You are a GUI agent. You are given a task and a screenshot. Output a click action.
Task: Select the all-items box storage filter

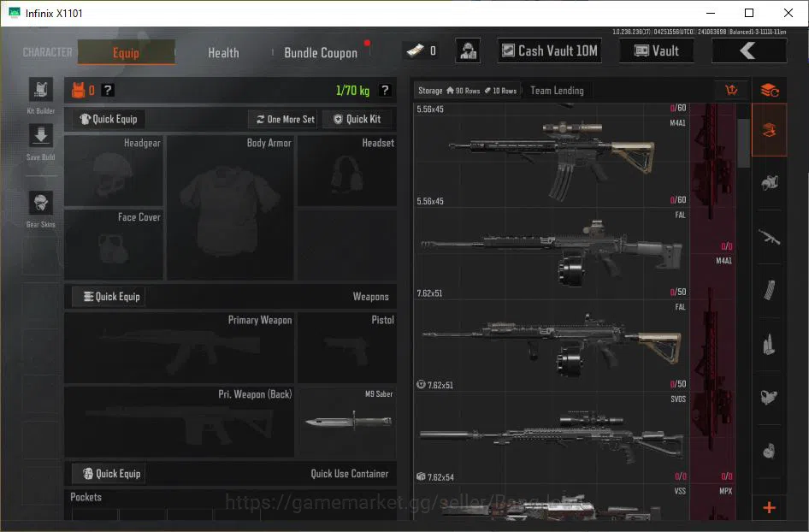(x=770, y=130)
